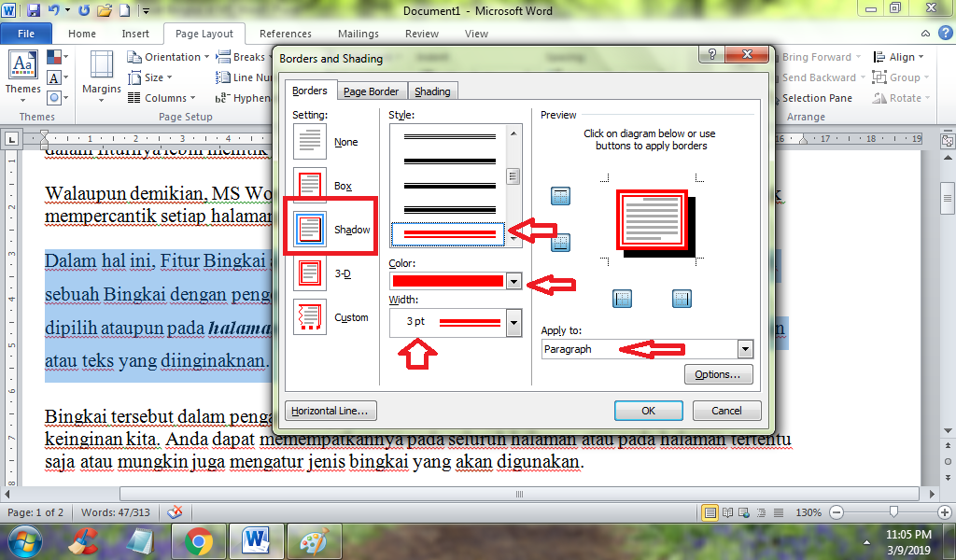The image size is (956, 560).
Task: Switch to the Insert ribbon tab
Action: (x=134, y=34)
